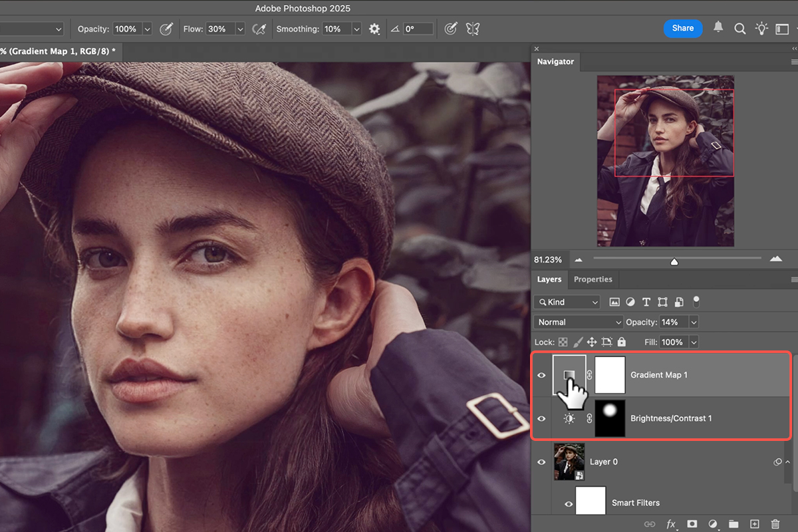Screen dimensions: 798x532
Task: Add a layer mask
Action: (692, 524)
